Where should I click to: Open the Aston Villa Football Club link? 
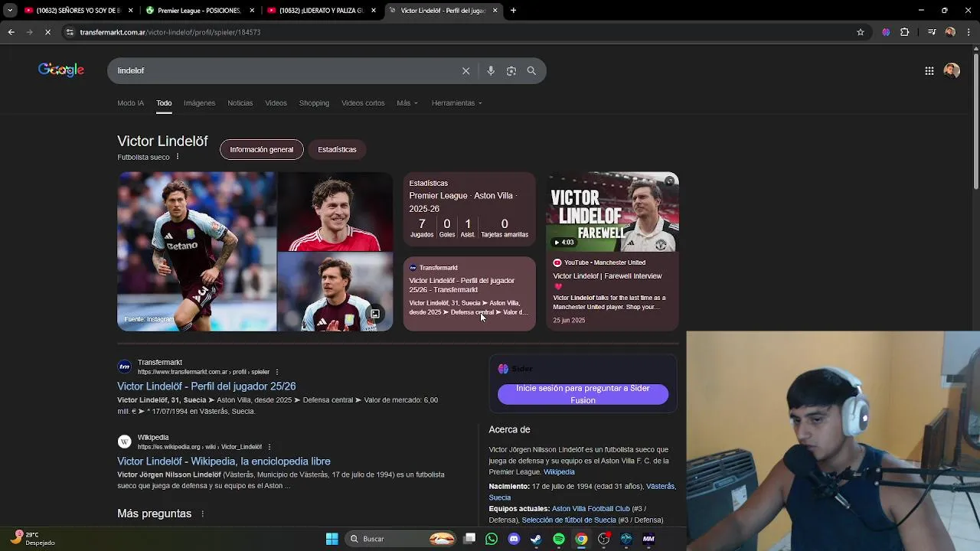coord(590,509)
